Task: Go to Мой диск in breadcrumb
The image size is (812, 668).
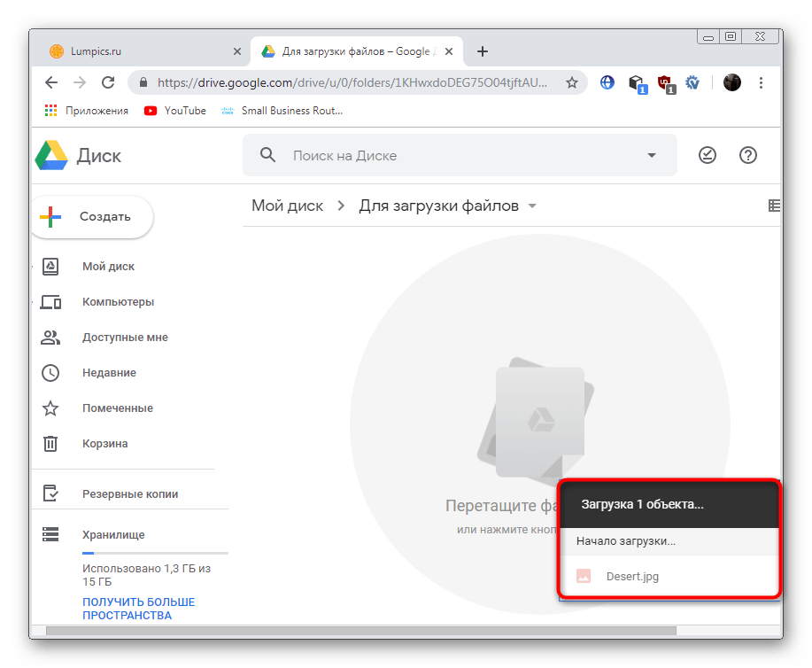Action: (288, 206)
